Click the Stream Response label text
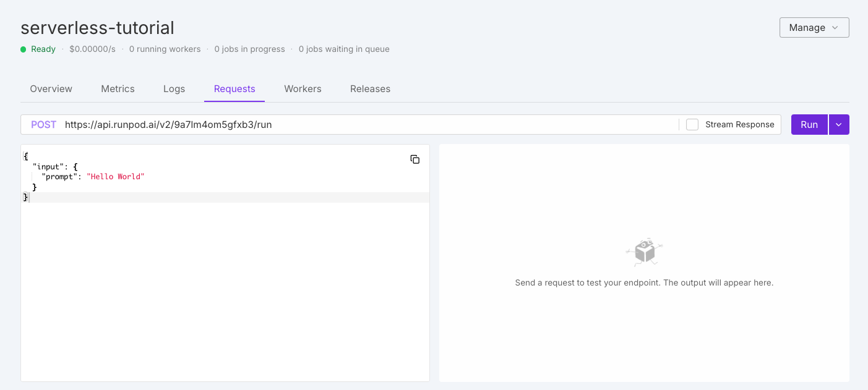 739,124
